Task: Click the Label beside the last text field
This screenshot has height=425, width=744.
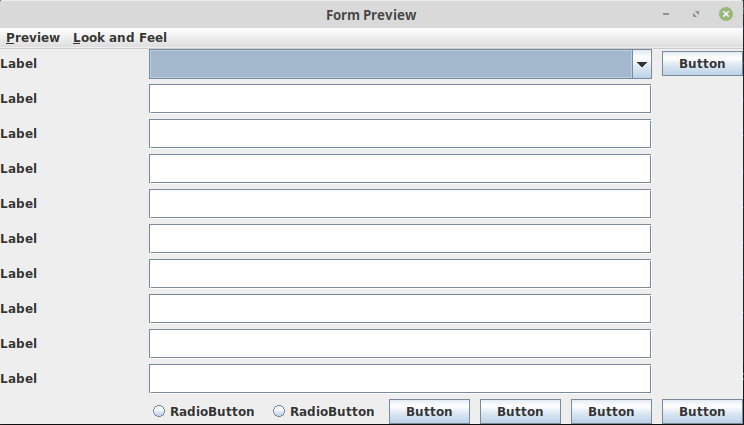Action: [19, 379]
